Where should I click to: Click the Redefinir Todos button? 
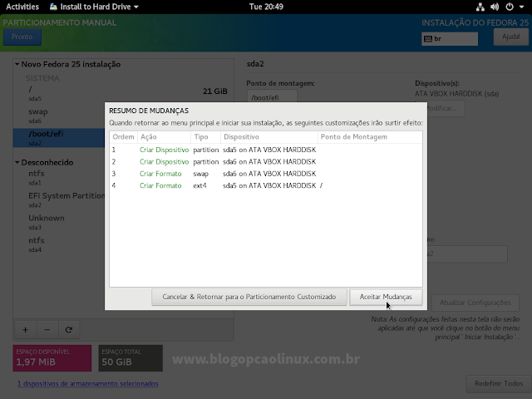point(499,383)
